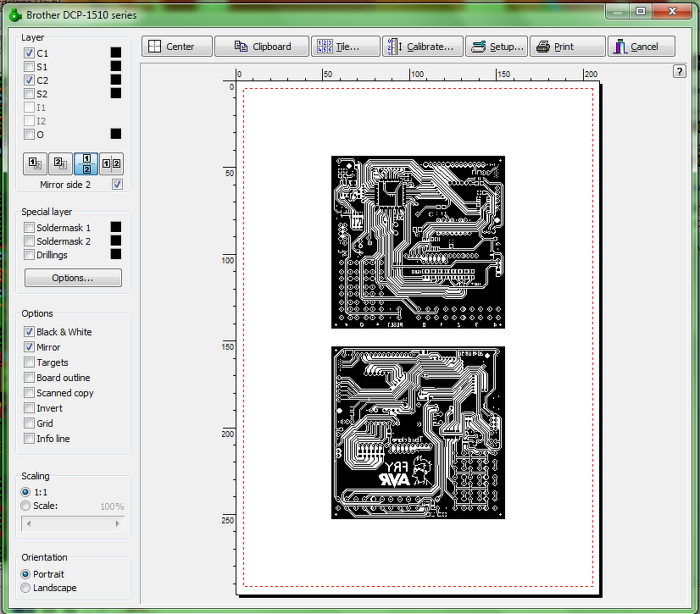Click the Brother printer app icon in the title bar
Viewport: 700px width, 614px height.
tap(15, 15)
